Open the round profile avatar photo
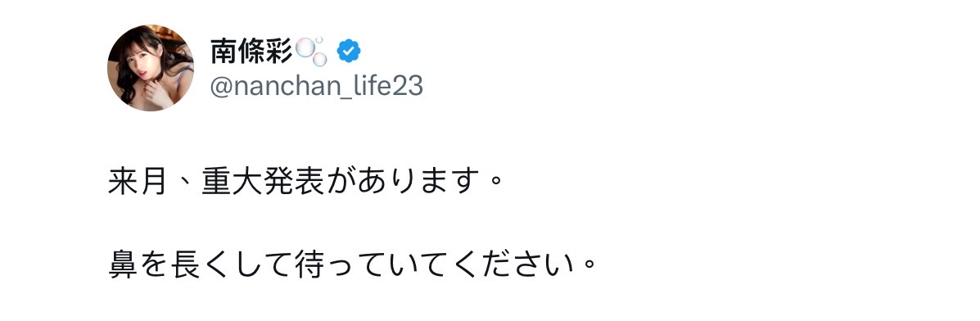Screen dimensions: 980x321 151,68
